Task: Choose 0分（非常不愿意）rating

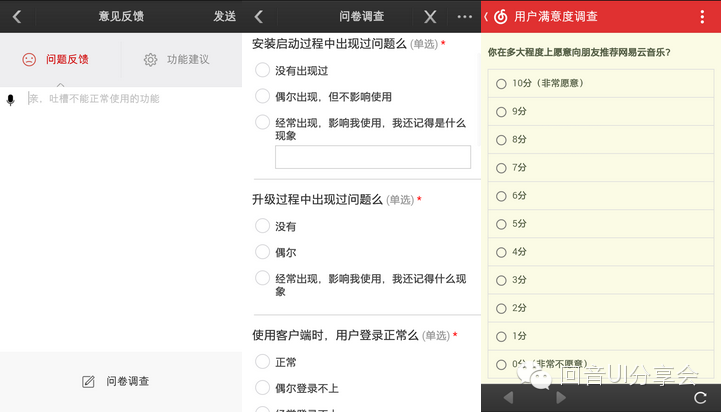Action: coord(601,365)
